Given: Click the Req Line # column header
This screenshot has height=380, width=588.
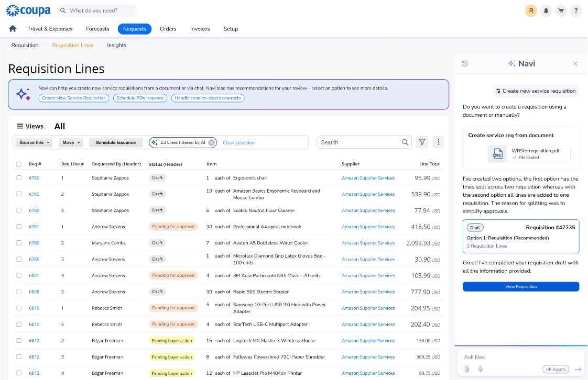Looking at the screenshot, I should pos(72,164).
